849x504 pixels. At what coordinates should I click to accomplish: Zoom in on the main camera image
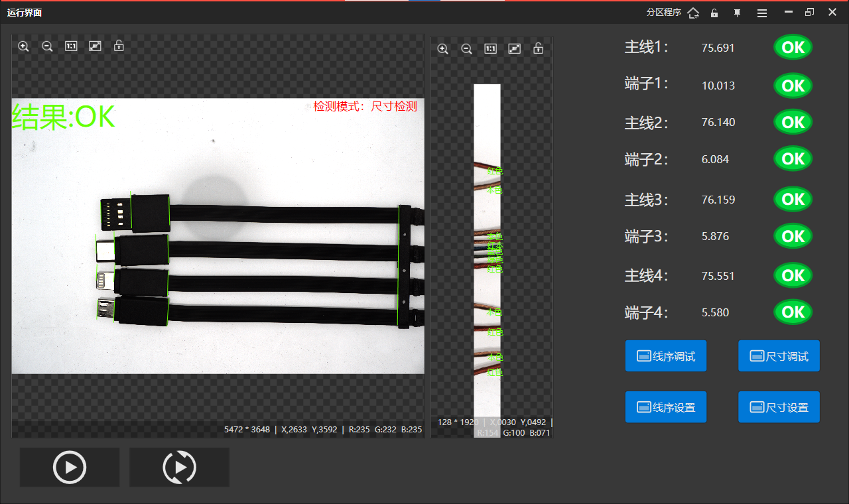23,46
